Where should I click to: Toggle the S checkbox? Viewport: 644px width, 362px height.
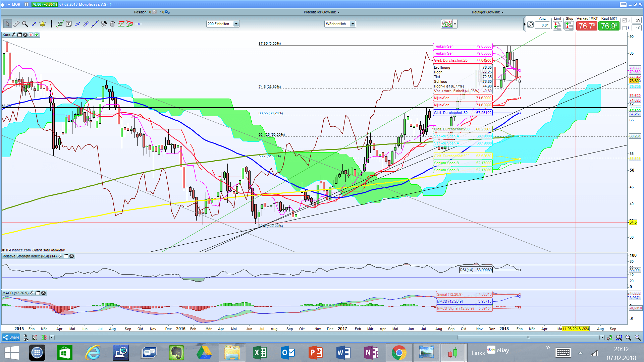(625, 20)
